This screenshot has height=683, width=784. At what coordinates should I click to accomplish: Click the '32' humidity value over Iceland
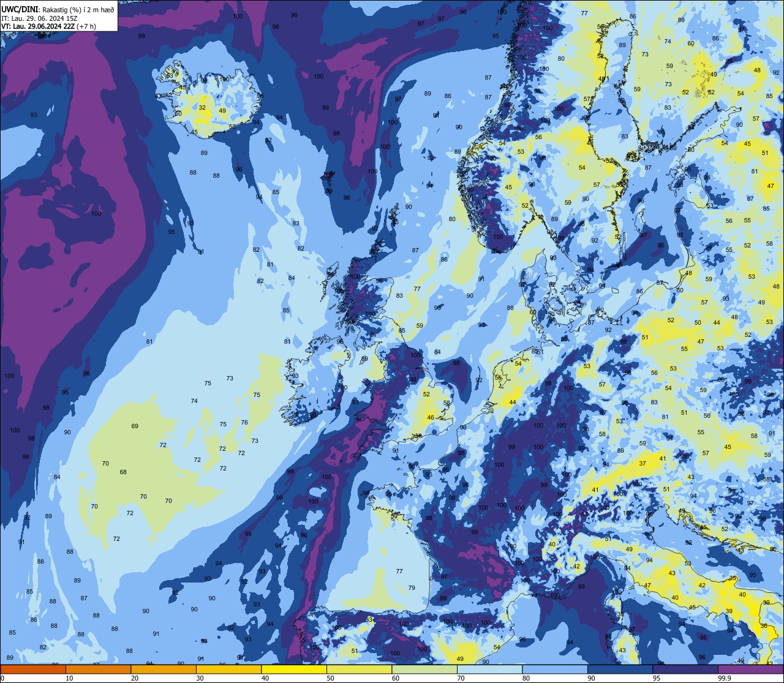click(x=202, y=107)
